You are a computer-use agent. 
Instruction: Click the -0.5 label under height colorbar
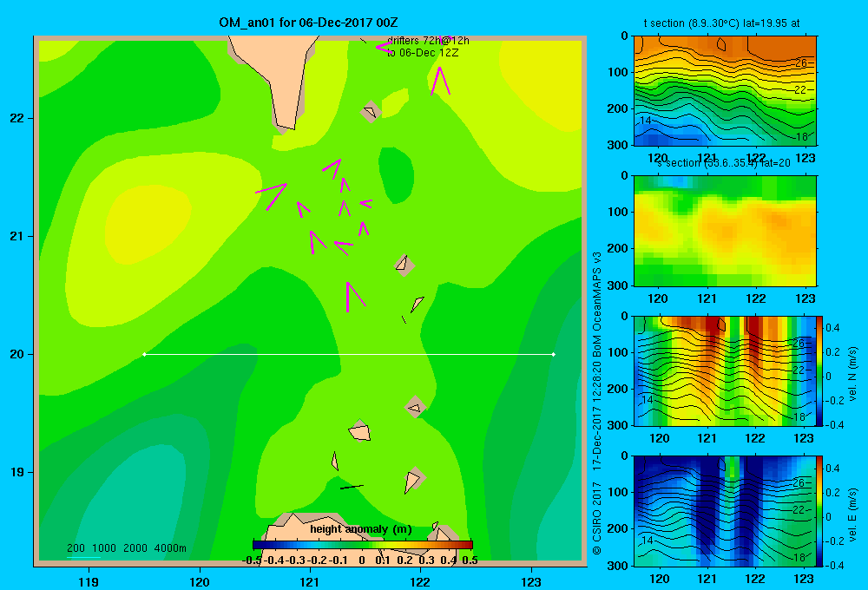[252, 560]
